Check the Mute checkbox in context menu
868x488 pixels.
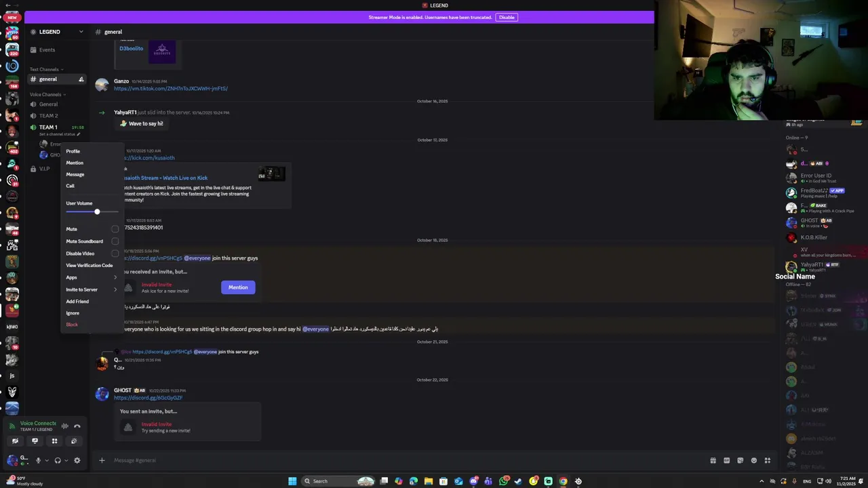tap(115, 229)
